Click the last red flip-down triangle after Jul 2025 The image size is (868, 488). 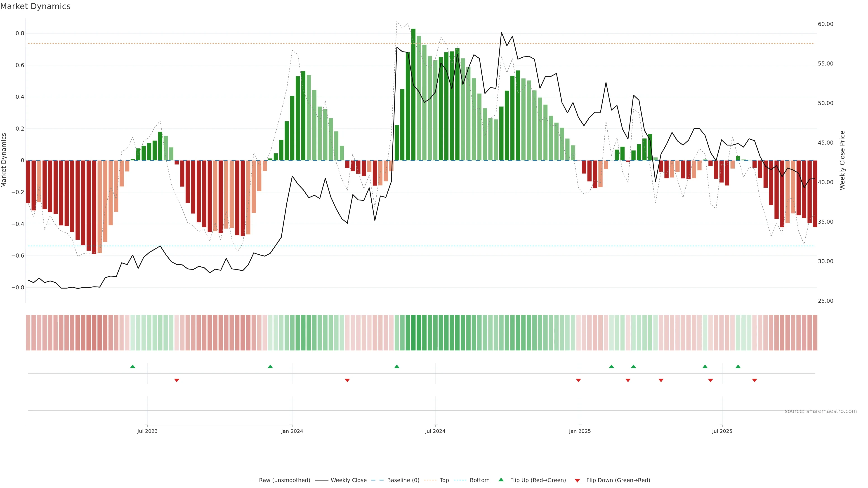coord(755,380)
